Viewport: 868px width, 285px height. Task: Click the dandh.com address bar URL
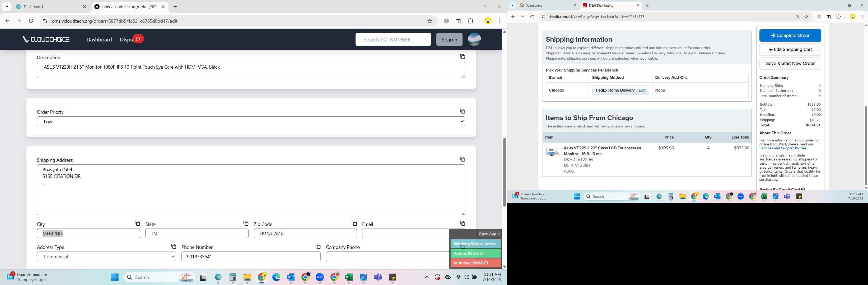point(596,16)
